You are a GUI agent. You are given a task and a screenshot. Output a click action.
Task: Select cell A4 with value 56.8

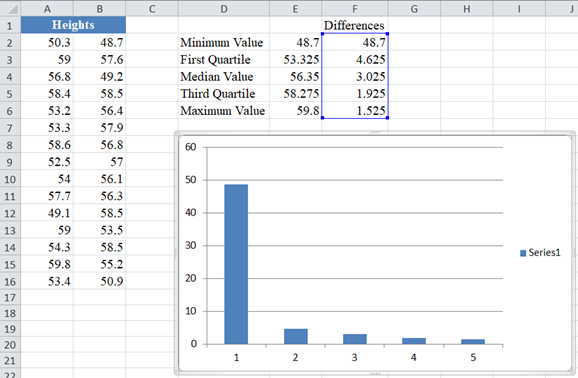coord(47,76)
